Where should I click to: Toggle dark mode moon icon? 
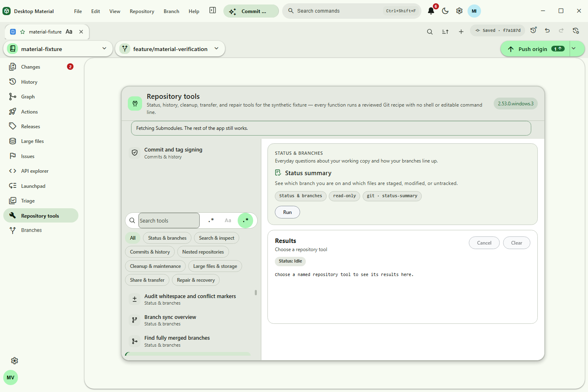point(445,11)
